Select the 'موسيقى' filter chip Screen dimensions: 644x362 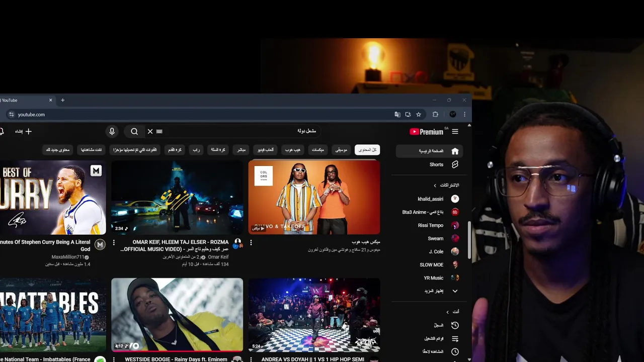tap(341, 150)
